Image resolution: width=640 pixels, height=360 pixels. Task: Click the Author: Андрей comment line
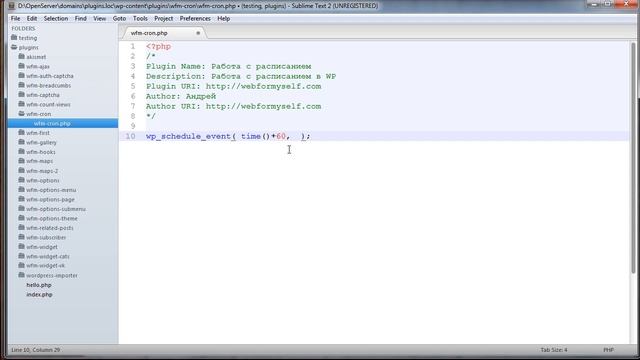click(181, 96)
